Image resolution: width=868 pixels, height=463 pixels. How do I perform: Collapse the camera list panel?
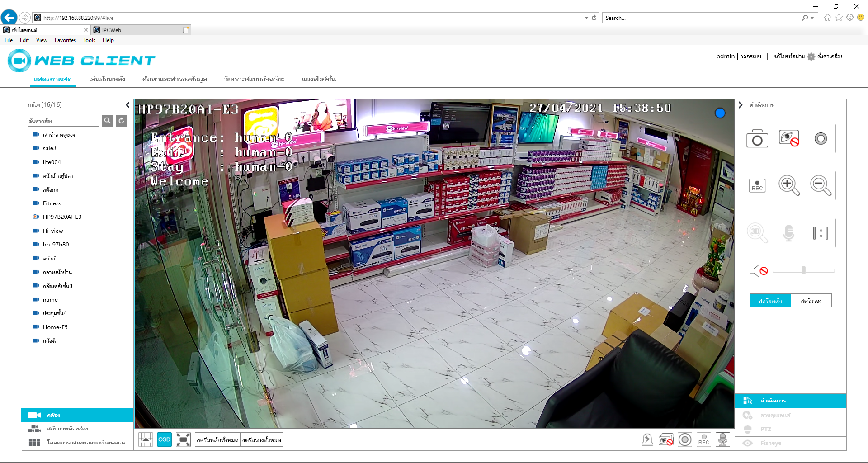(127, 105)
